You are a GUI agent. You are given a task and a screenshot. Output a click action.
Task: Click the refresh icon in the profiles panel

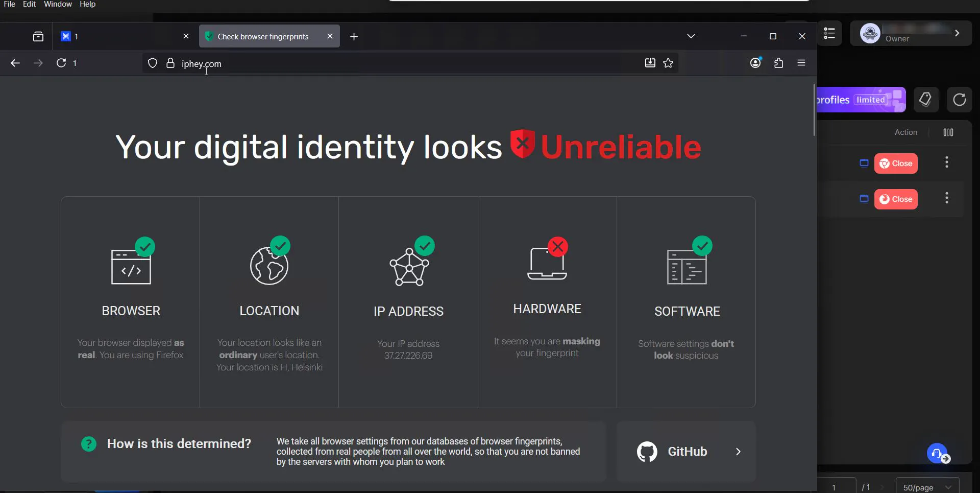959,100
